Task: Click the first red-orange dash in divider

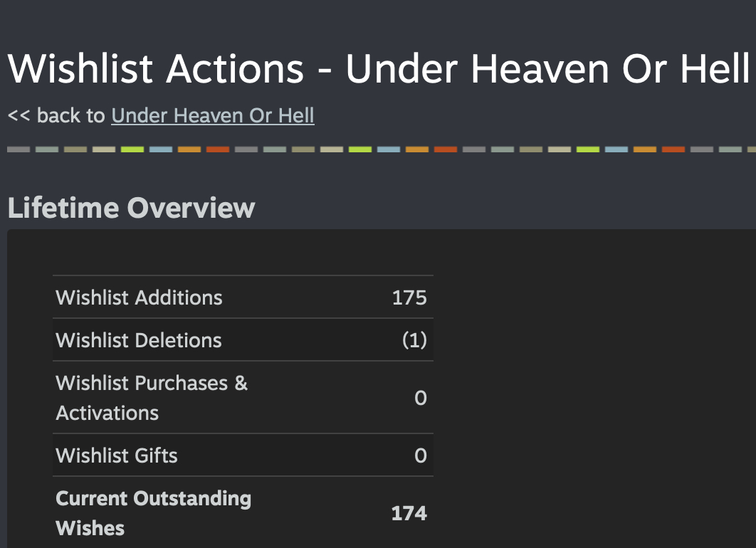Action: pos(218,149)
